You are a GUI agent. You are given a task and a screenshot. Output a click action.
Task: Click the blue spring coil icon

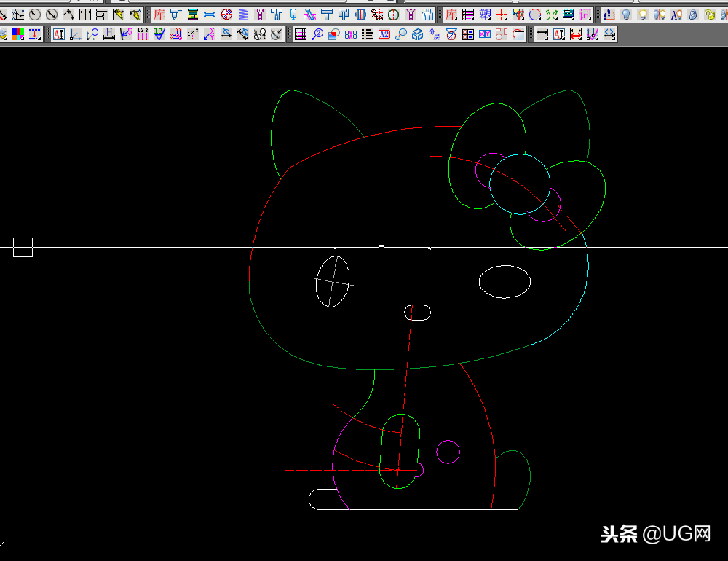click(243, 15)
